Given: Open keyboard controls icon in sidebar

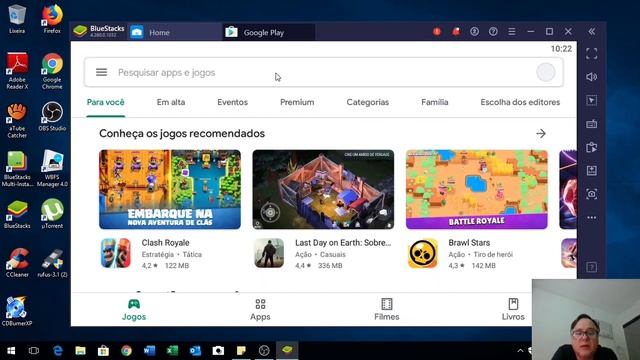Looking at the screenshot, I should tap(591, 124).
